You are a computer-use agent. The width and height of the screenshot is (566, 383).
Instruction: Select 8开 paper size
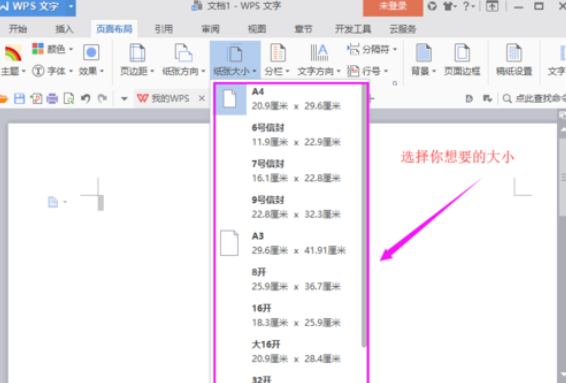pos(288,279)
